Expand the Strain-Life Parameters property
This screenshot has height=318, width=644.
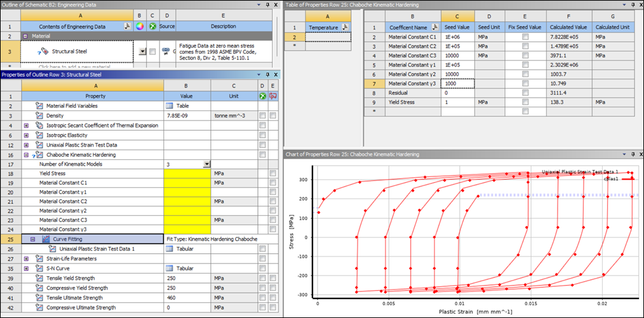point(26,258)
